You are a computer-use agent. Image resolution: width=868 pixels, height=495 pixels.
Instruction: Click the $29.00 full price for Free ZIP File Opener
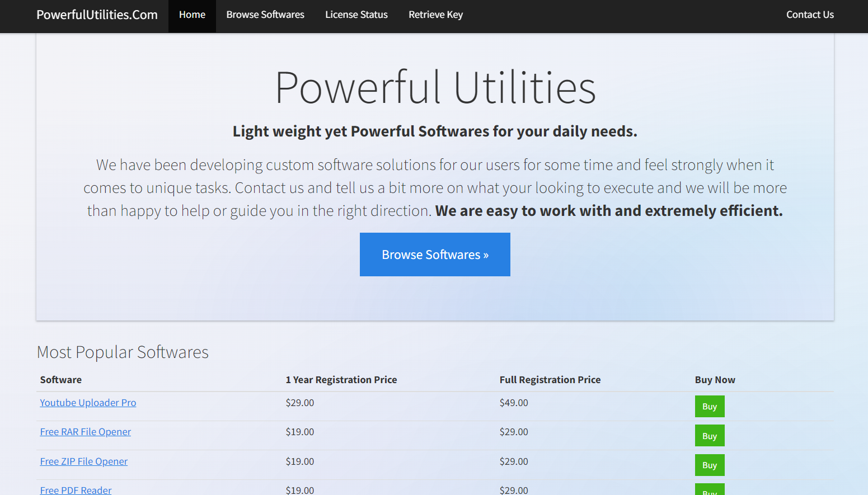(514, 461)
